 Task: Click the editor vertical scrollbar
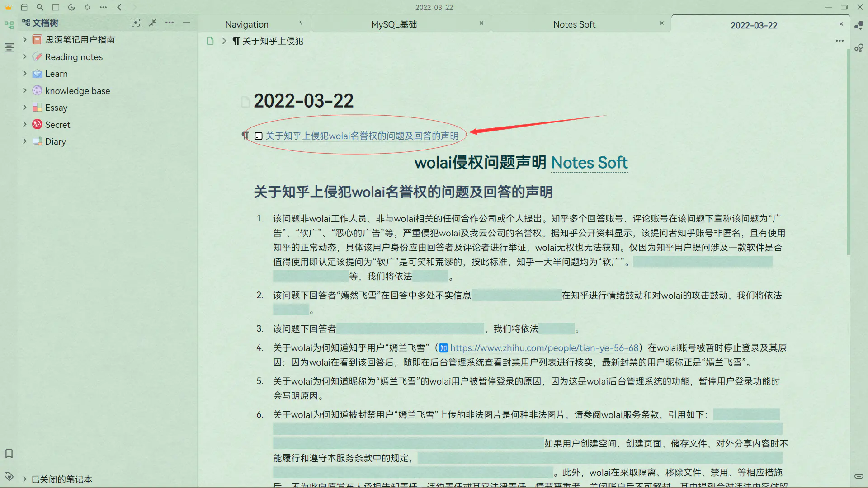pos(848,151)
